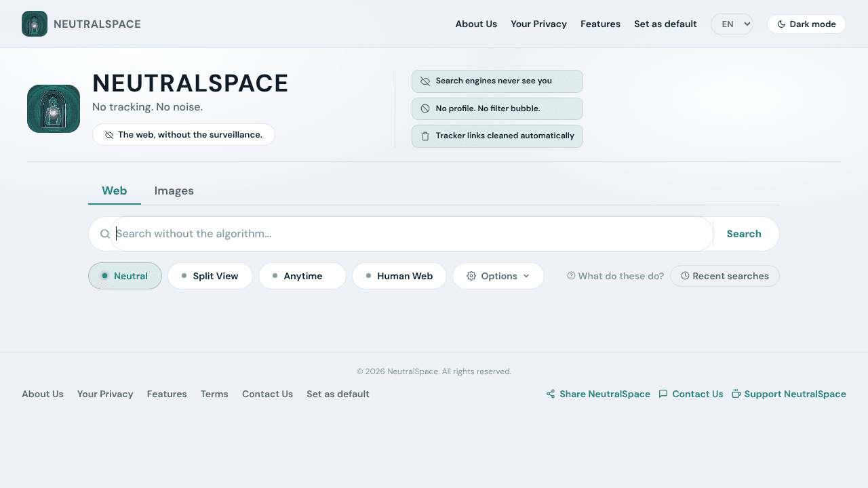The width and height of the screenshot is (868, 488).
Task: Click the clock icon beside Recent searches
Action: [x=685, y=276]
